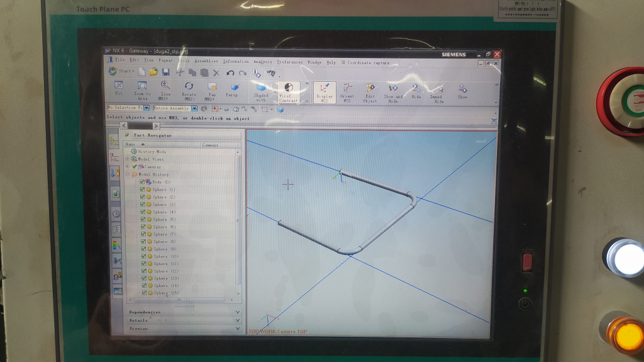644x362 pixels.
Task: Collapse the Model History tree node
Action: click(128, 174)
